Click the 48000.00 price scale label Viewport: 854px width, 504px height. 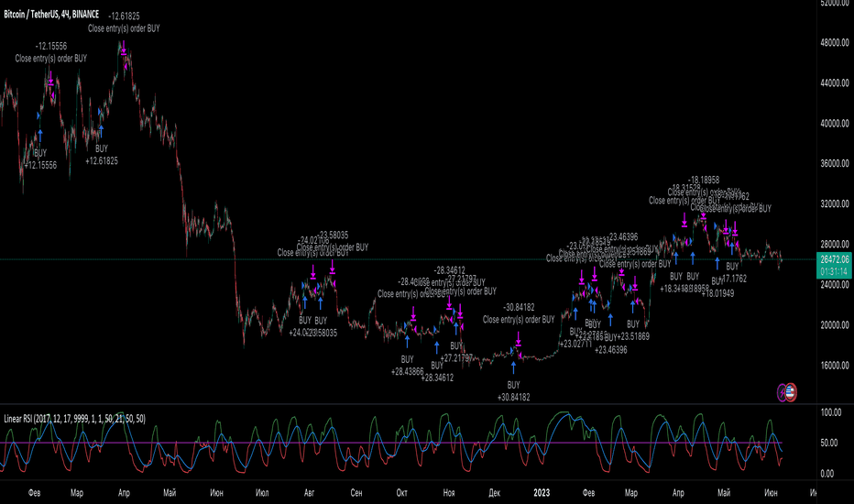835,42
